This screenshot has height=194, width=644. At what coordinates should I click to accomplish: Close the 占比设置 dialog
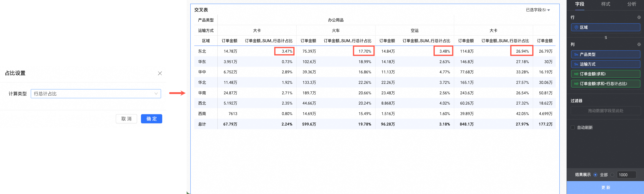(x=160, y=73)
